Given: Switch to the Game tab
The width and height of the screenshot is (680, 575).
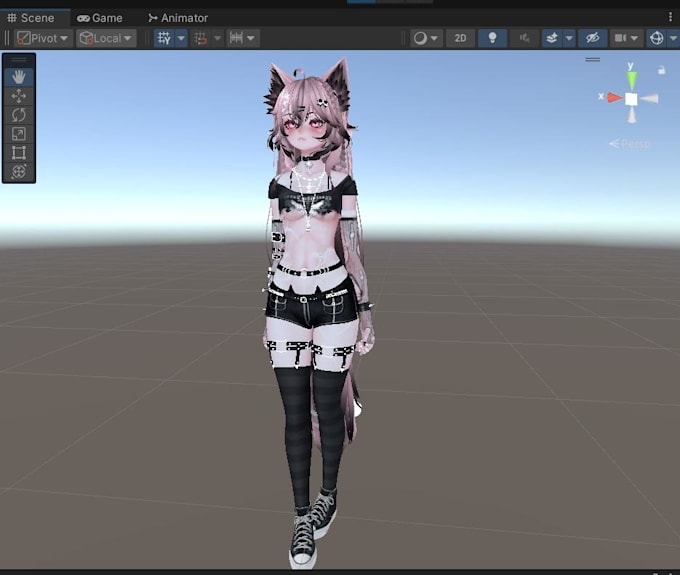Looking at the screenshot, I should coord(99,18).
